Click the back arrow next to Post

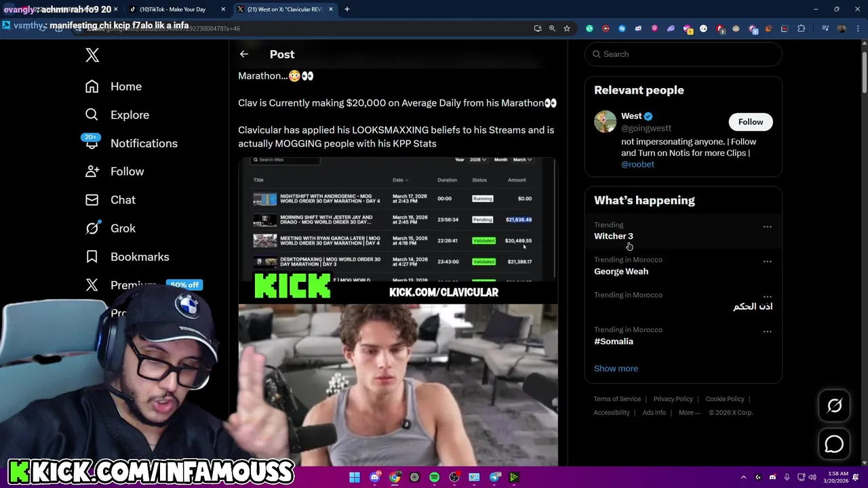click(244, 54)
